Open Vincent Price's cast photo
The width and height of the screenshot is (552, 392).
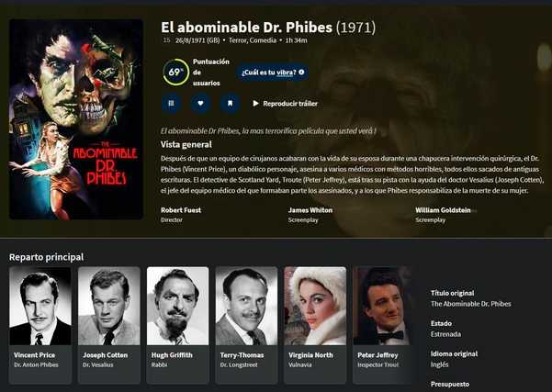(40, 306)
